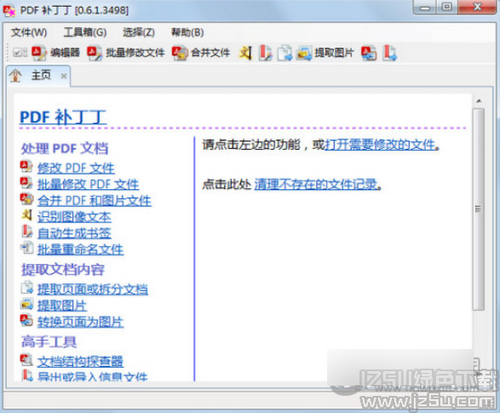Click icon beside 提取图片 link
500x413 pixels.
click(27, 304)
